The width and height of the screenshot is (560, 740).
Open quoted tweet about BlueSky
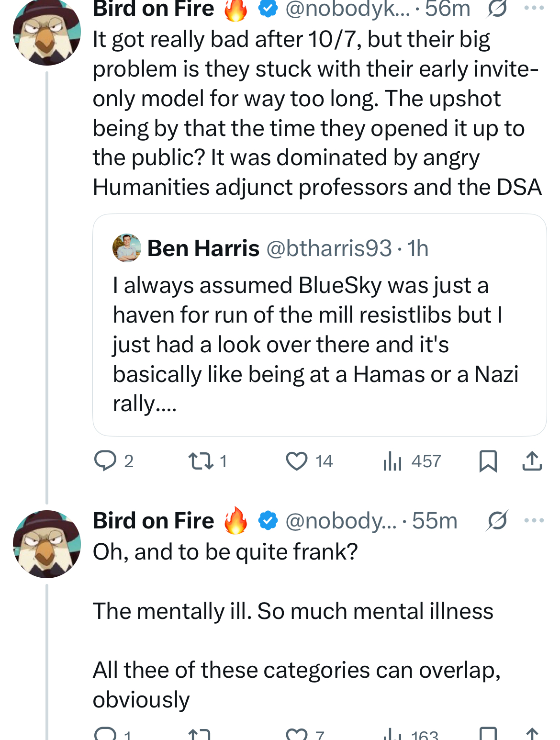pyautogui.click(x=320, y=325)
